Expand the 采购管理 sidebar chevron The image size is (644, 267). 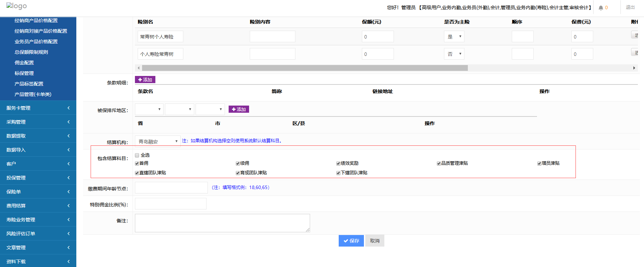(68, 122)
